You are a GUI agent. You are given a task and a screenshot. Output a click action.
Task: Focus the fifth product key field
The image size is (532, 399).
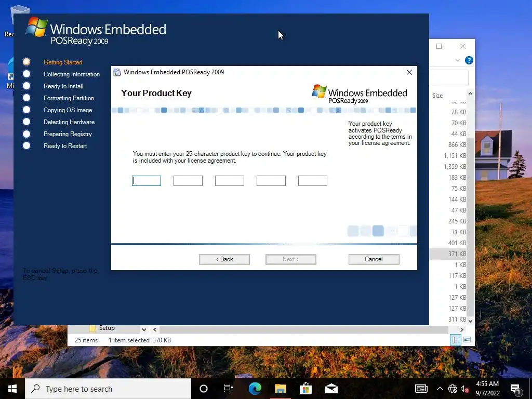[313, 181]
